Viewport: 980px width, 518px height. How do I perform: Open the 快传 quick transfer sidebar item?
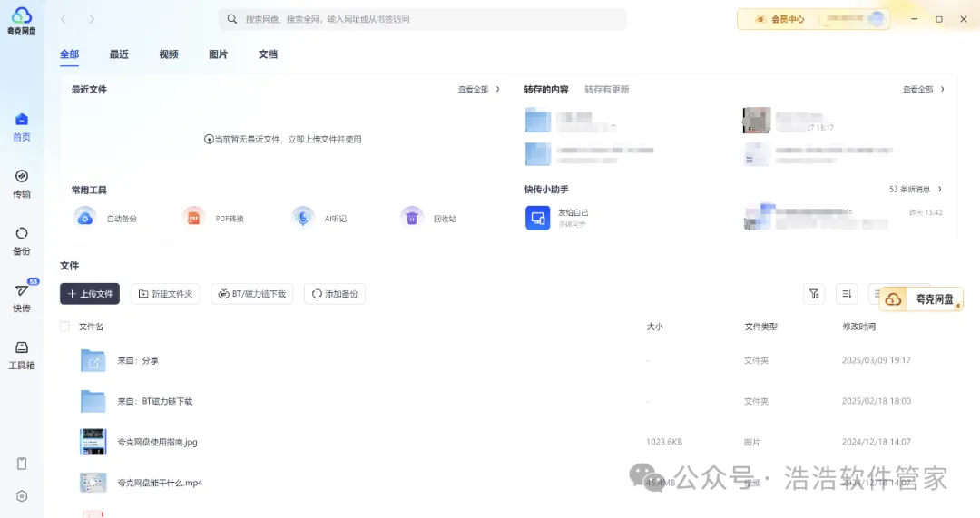(x=21, y=298)
